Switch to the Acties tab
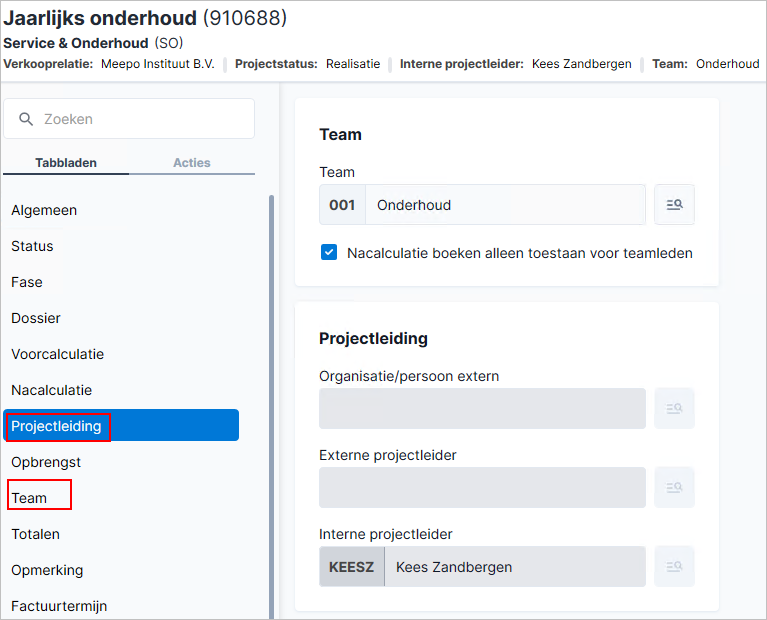767x620 pixels. (192, 162)
